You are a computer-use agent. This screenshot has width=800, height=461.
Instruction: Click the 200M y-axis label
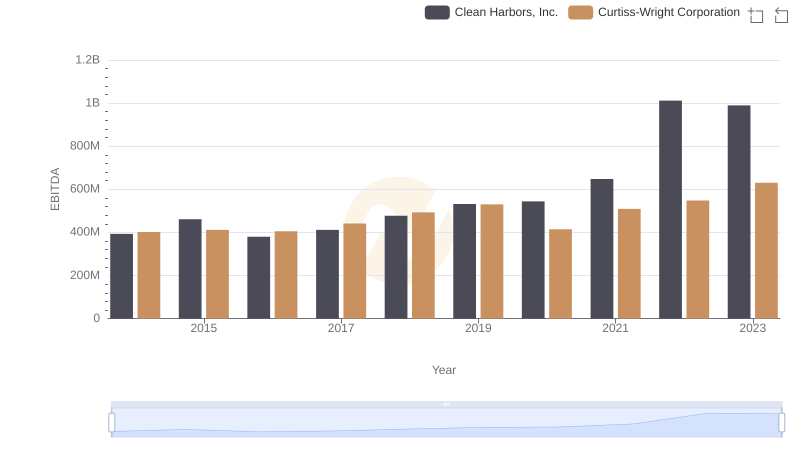coord(85,275)
